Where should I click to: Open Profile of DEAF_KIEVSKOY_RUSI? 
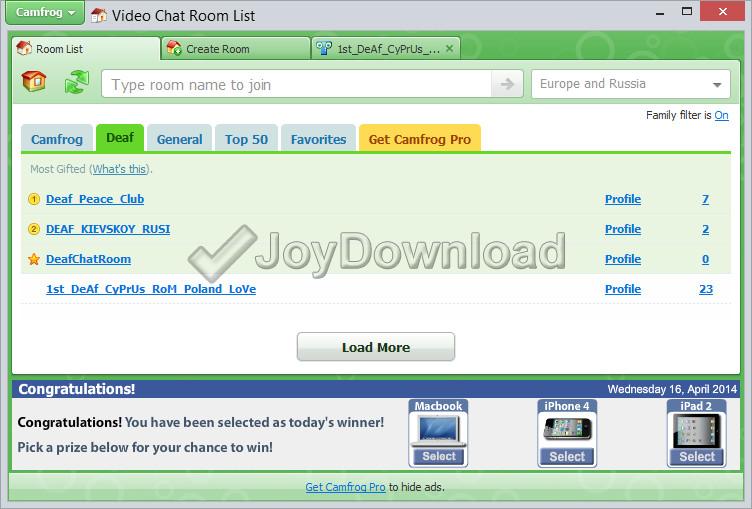[x=623, y=229]
